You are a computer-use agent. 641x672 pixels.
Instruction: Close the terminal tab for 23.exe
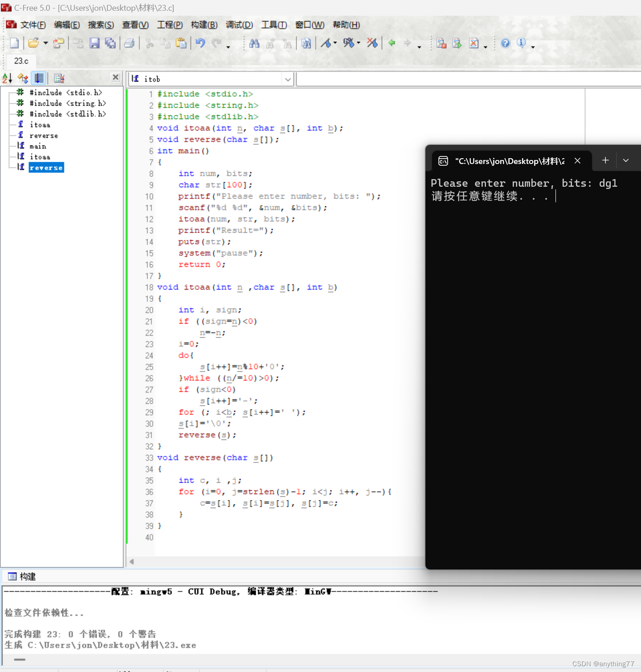[577, 161]
